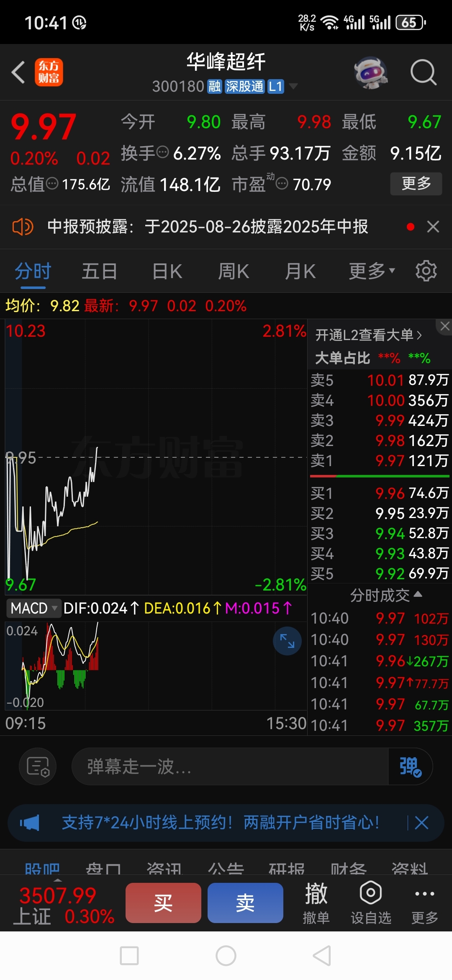Open the 上证 index quote at 3507.99
Screen dimensions: 452x980
pos(63,906)
